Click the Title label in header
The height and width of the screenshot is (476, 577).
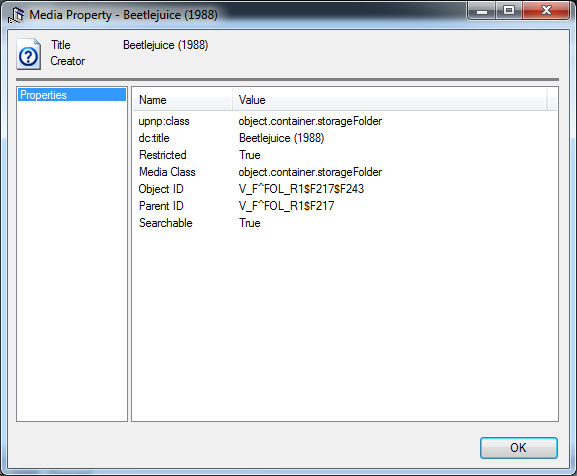tap(61, 45)
